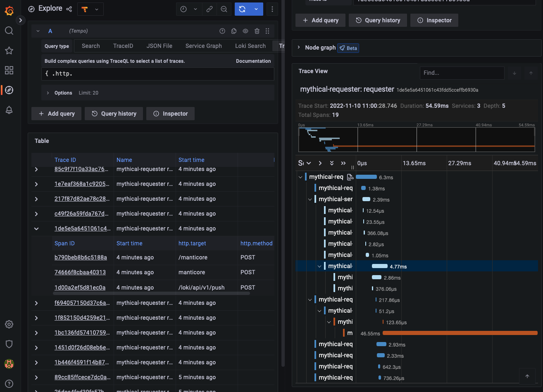
Task: Duplicate query A with the copy icon
Action: coord(233,31)
